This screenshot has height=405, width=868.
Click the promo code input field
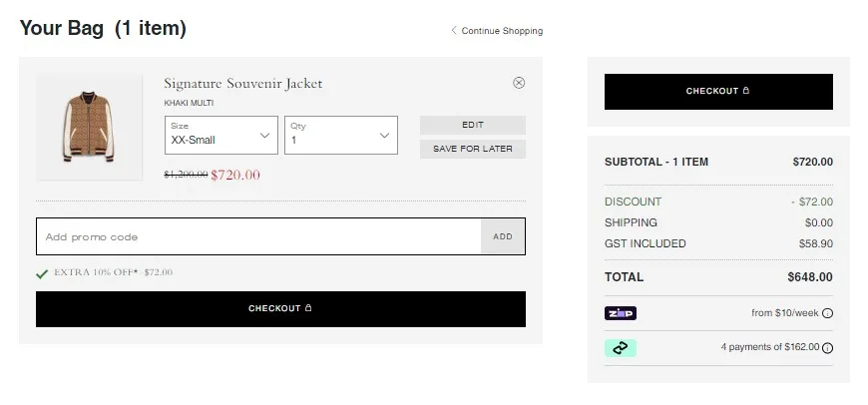click(258, 236)
